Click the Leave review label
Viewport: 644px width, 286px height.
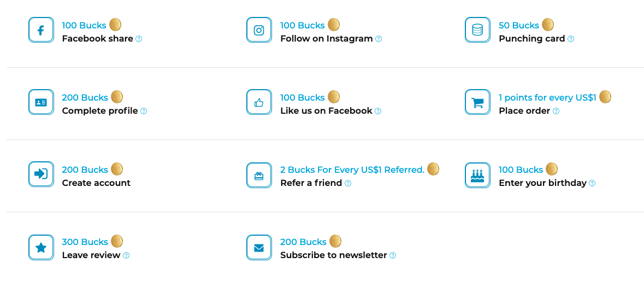point(91,255)
